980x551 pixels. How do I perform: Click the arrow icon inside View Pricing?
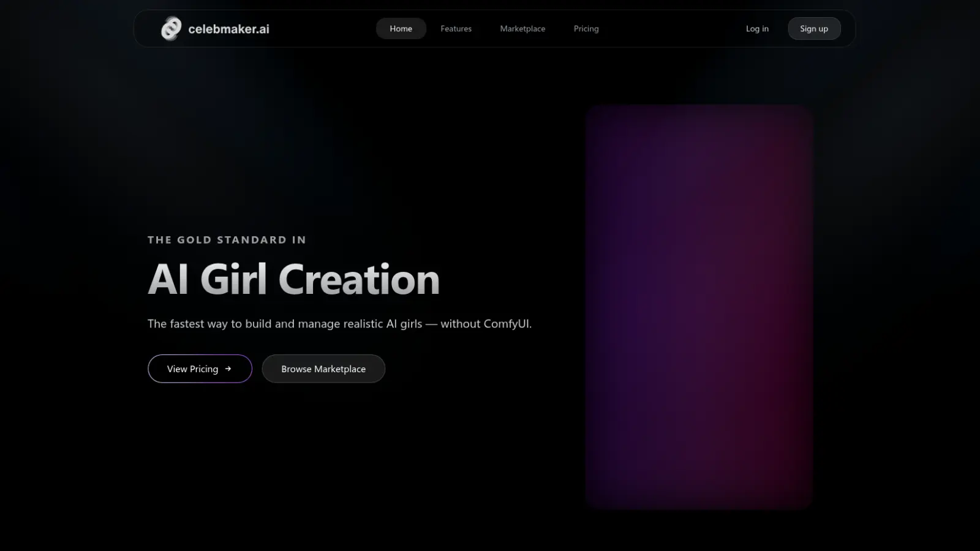click(x=229, y=369)
